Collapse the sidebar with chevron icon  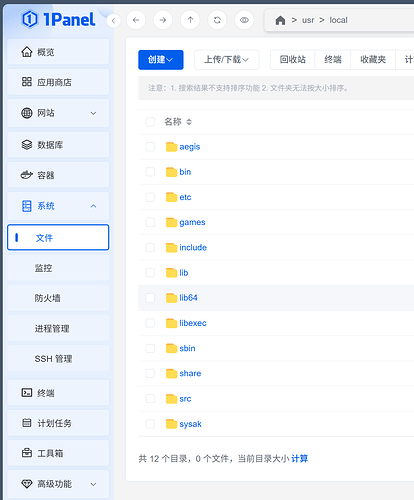click(113, 21)
